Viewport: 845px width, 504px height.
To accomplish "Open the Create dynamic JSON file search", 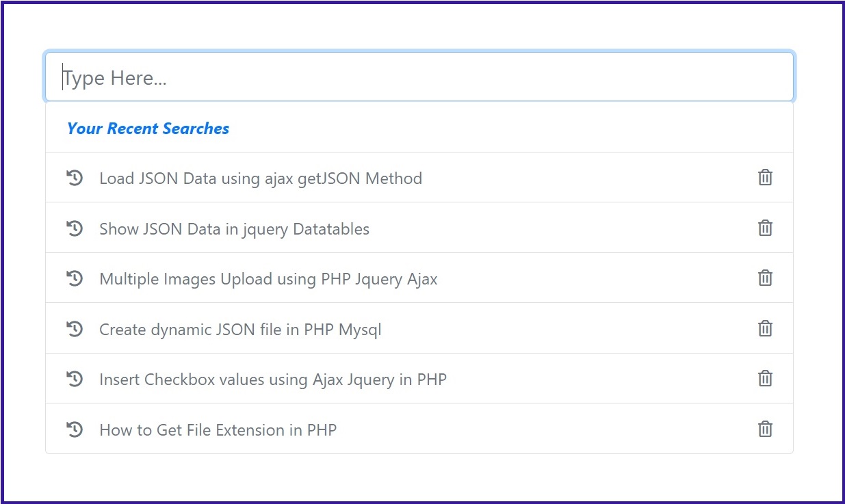I will pyautogui.click(x=241, y=330).
